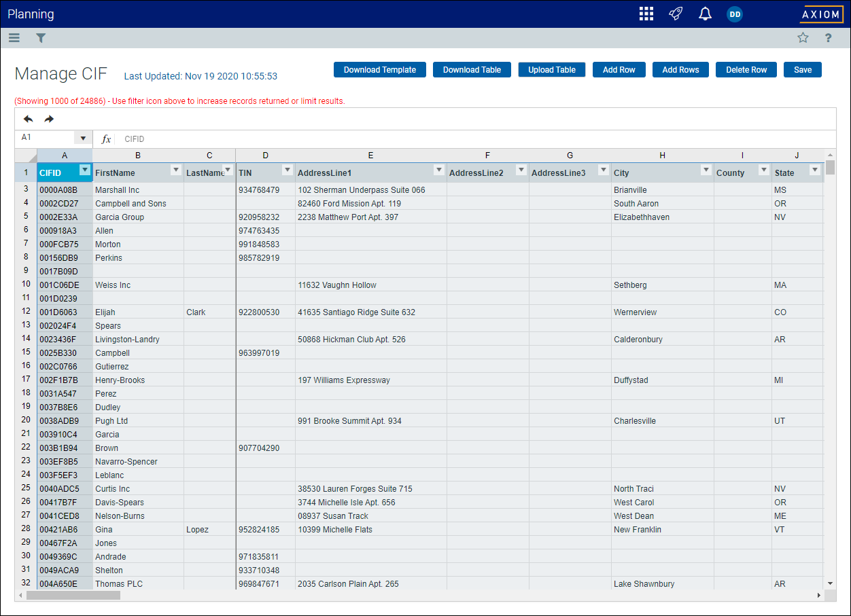Open the hamburger navigation menu

click(x=14, y=38)
